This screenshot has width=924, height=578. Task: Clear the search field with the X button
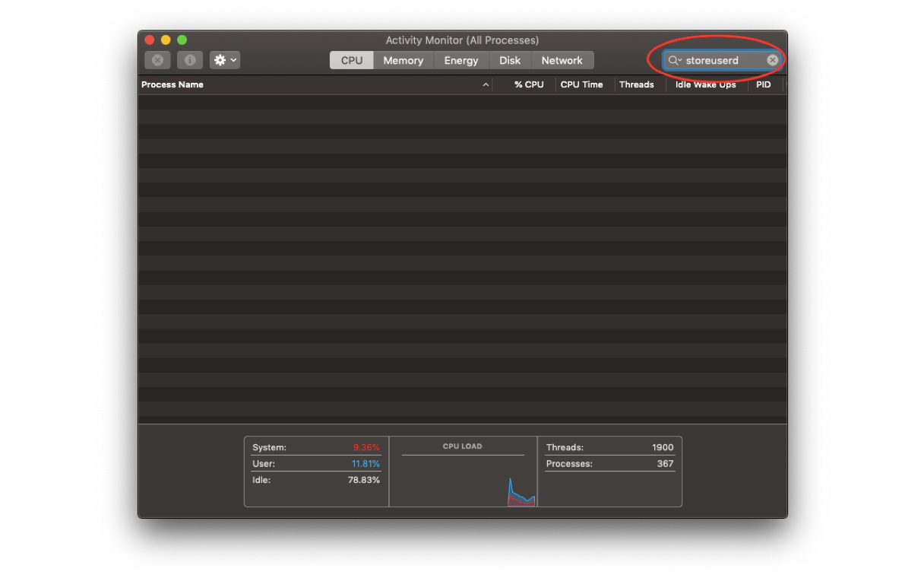tap(772, 60)
